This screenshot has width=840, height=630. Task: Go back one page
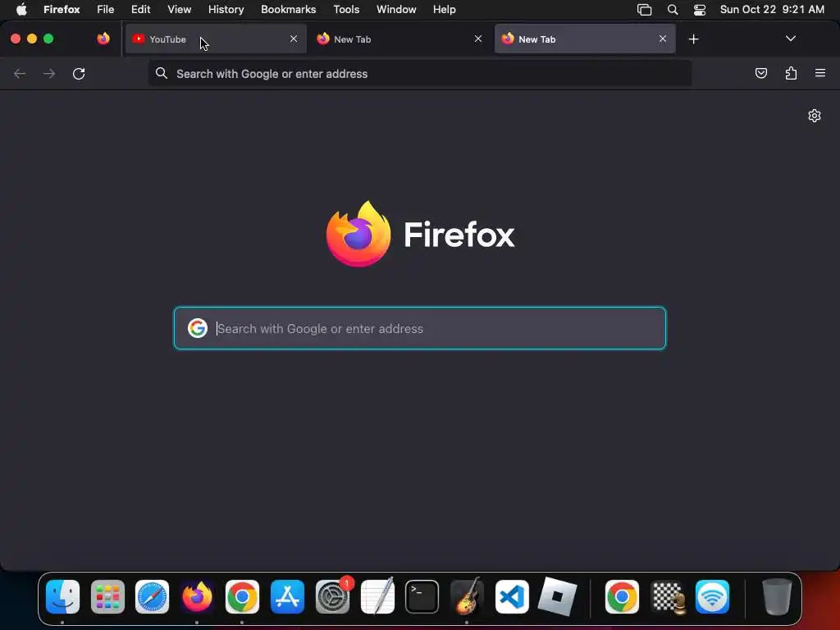(x=20, y=73)
